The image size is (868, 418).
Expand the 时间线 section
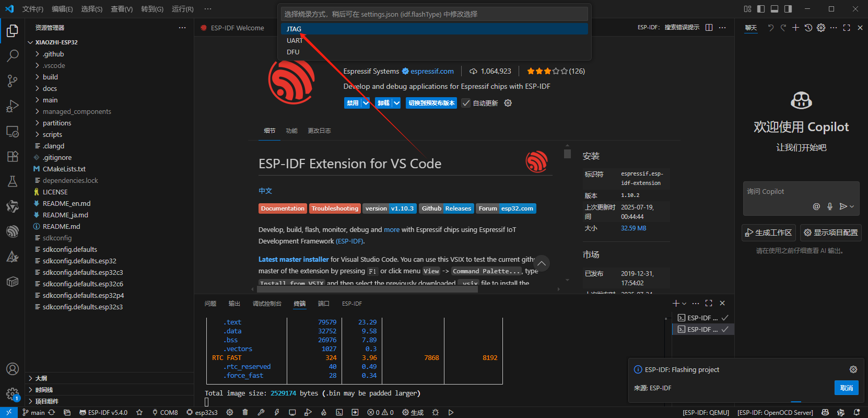[x=110, y=390]
